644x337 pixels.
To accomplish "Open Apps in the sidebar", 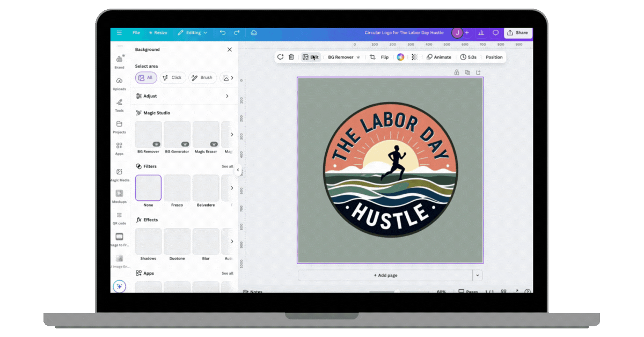I will [x=119, y=148].
